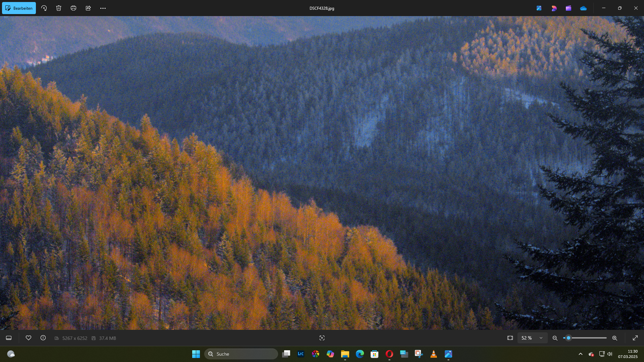Open Microsoft Designer from the title bar
This screenshot has width=644, height=362.
pos(554,8)
